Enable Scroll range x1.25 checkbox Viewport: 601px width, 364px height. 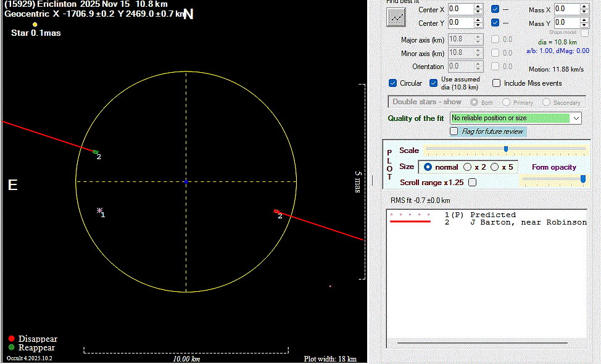coord(473,183)
